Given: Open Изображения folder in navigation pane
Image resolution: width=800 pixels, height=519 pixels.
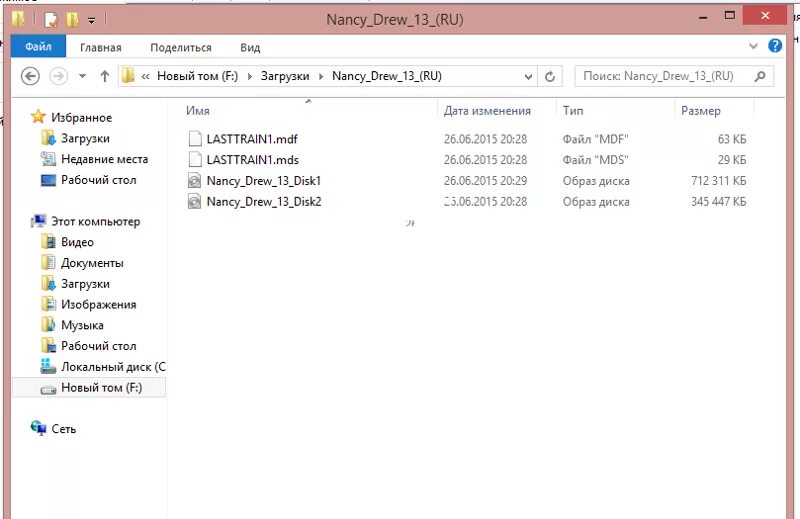Looking at the screenshot, I should click(x=98, y=305).
